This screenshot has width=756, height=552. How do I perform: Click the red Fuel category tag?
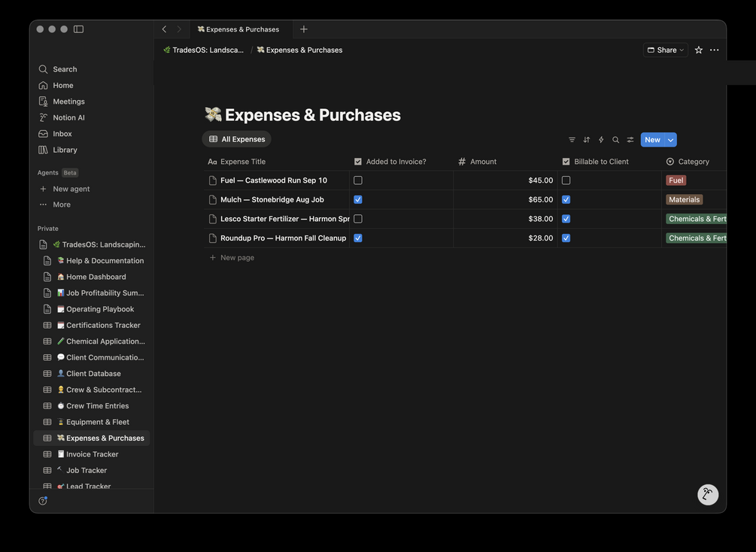[x=676, y=180]
